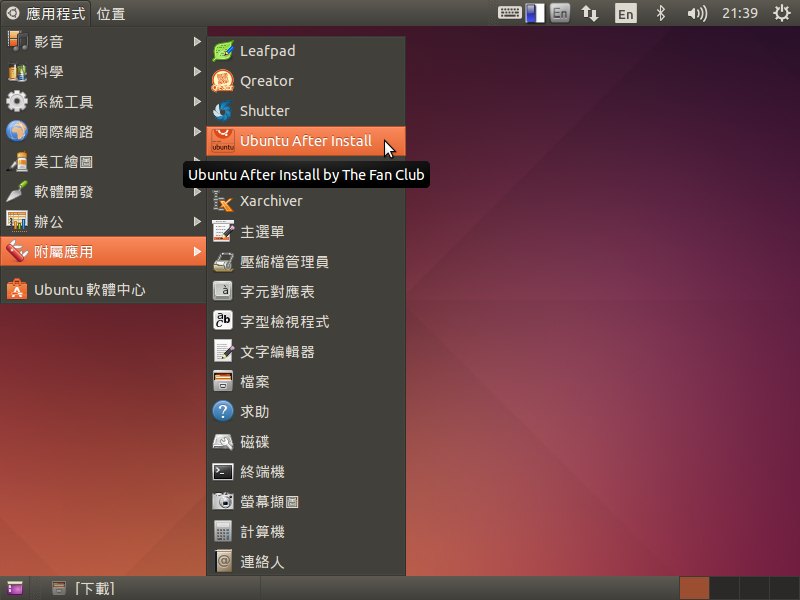Viewport: 800px width, 600px height.
Task: Click the Shutter label text
Action: (264, 111)
